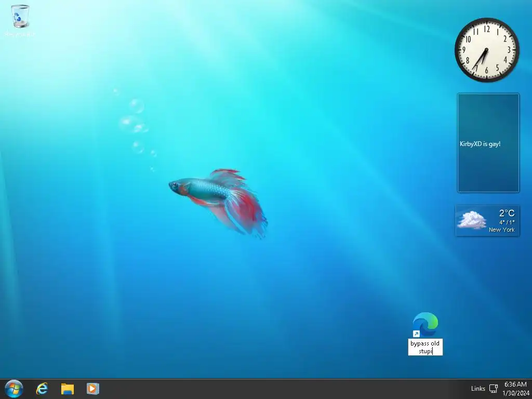Open the network tray icon

click(x=494, y=389)
